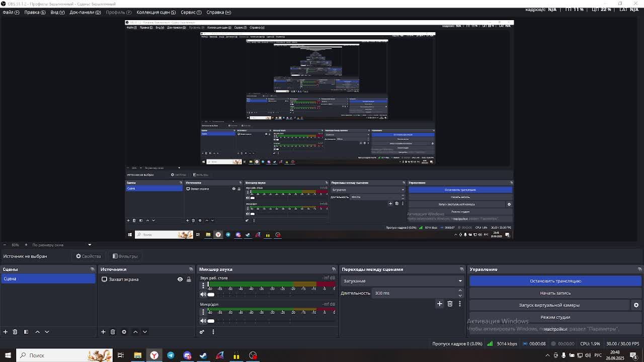Viewport: 644px width, 362px height.
Task: Select the Сцена item in scenes list
Action: 48,279
